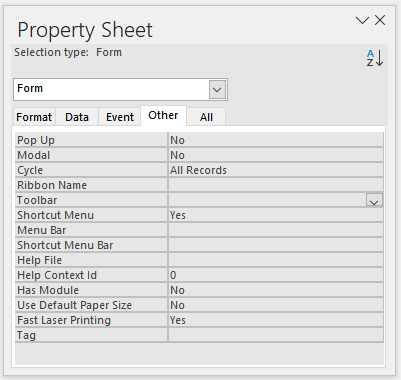Expand the Toolbar property dropdown arrow

[374, 200]
